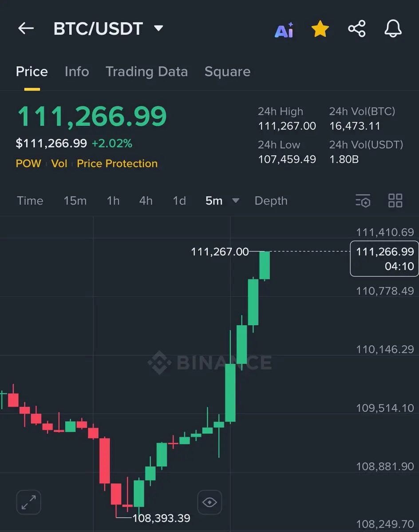
Task: Tap the back arrow icon
Action: point(26,28)
